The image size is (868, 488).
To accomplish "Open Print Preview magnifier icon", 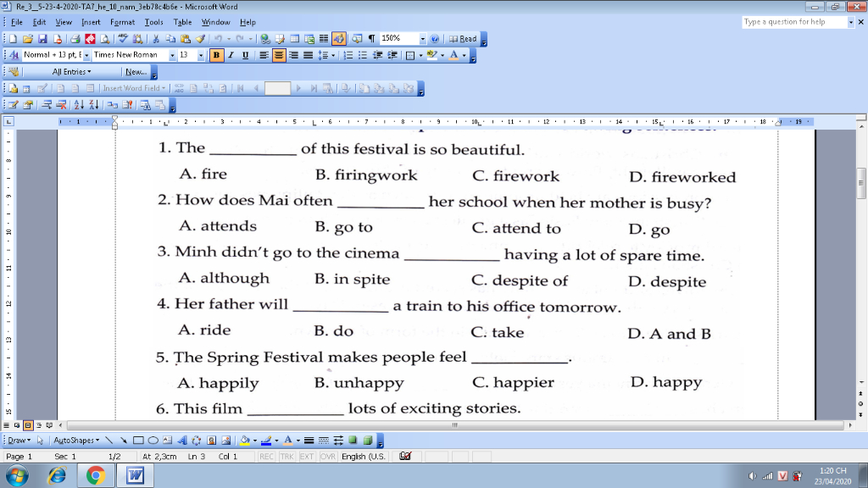I will click(x=104, y=39).
